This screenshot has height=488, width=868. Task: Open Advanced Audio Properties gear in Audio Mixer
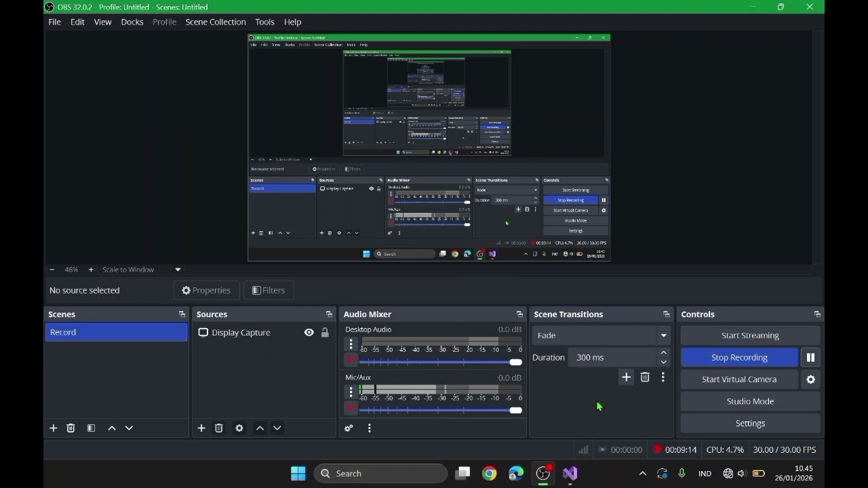[x=349, y=428]
